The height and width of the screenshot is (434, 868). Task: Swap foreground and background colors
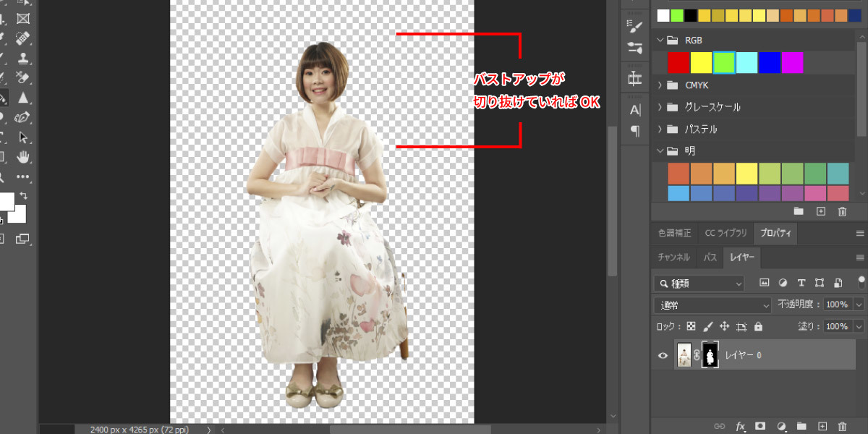coord(24,196)
